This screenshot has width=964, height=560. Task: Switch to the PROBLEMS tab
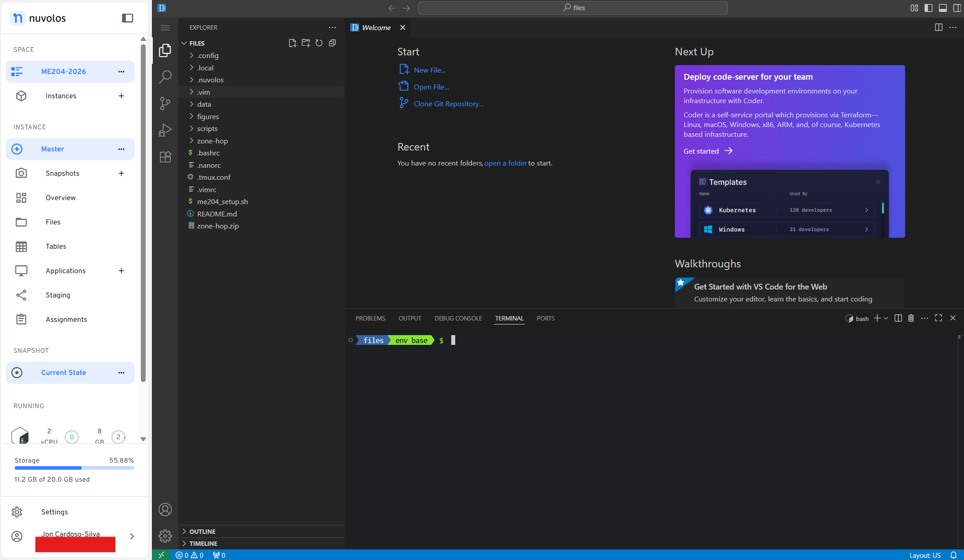point(370,318)
